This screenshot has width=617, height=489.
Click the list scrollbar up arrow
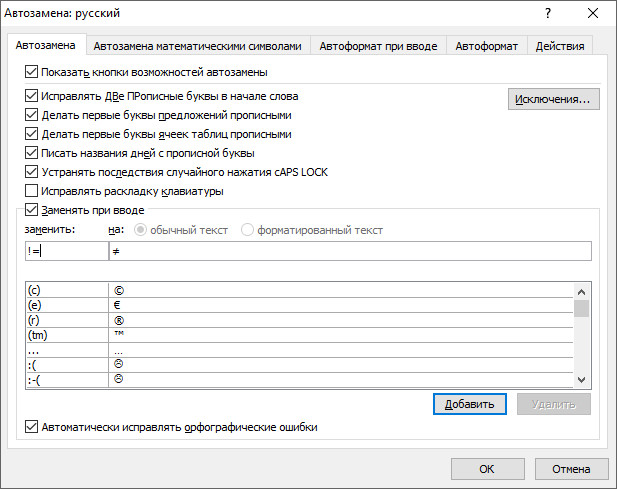click(x=582, y=292)
